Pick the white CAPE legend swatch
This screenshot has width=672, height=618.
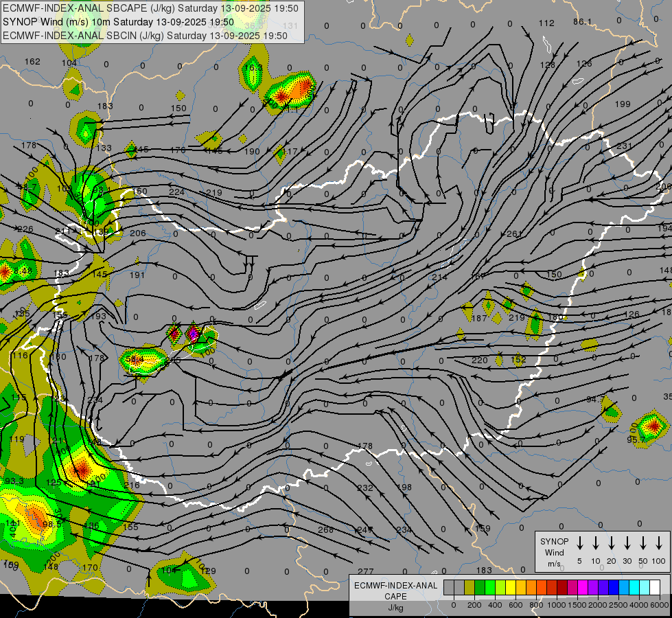[x=655, y=587]
